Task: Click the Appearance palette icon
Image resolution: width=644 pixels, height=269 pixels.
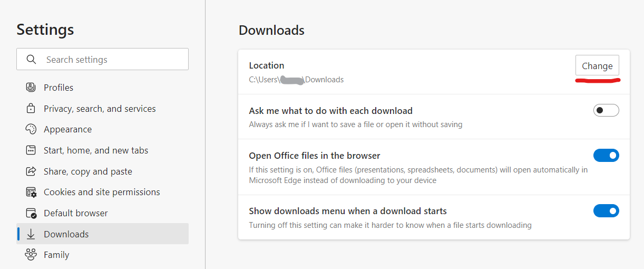Action: coord(31,129)
